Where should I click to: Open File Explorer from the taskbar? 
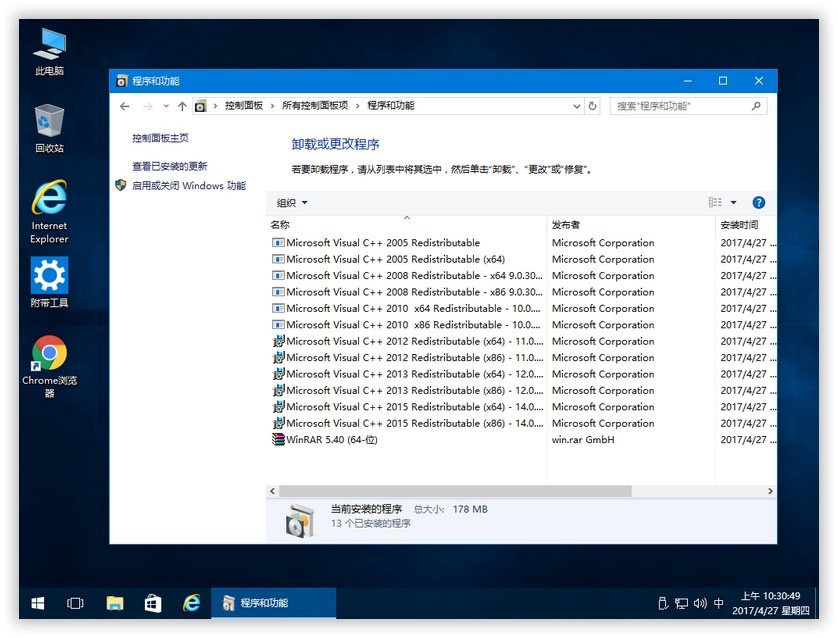(x=114, y=603)
